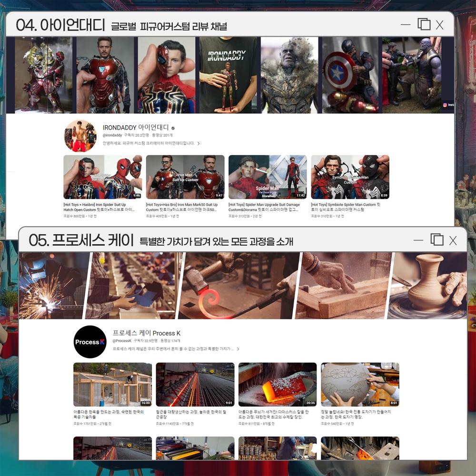Close the 04. 아이언대디 window
This screenshot has width=476, height=476.
(439, 25)
